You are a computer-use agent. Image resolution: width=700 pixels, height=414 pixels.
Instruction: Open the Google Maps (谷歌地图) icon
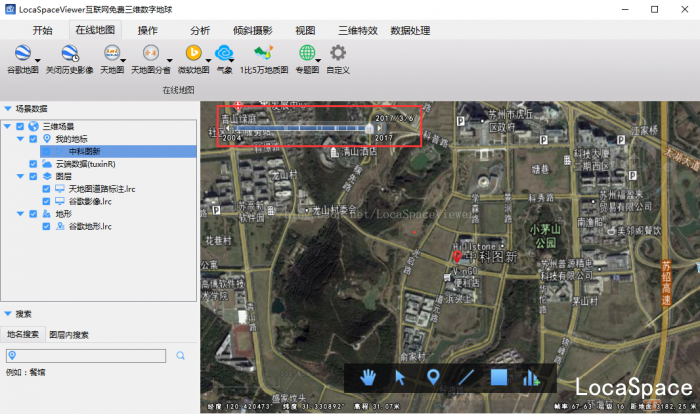[23, 53]
